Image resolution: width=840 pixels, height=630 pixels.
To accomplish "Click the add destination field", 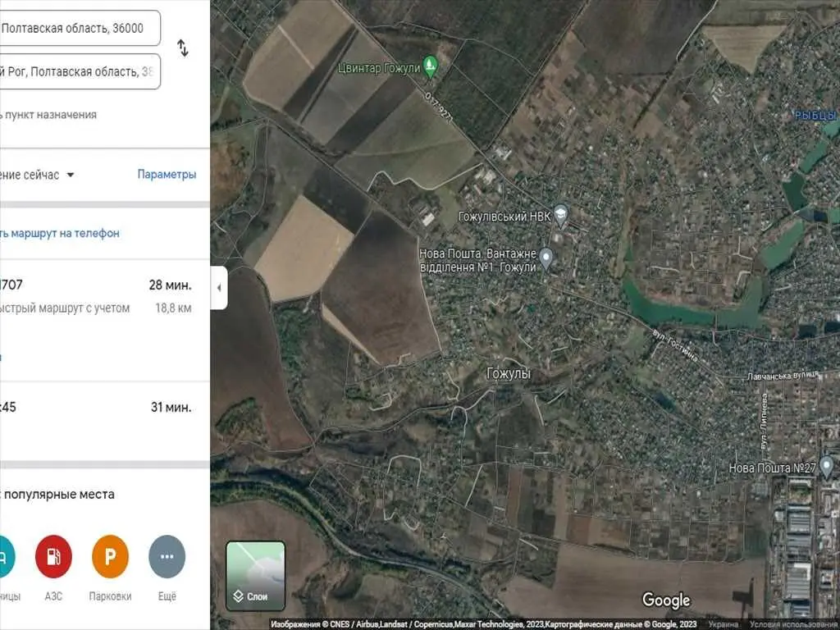I will (49, 115).
